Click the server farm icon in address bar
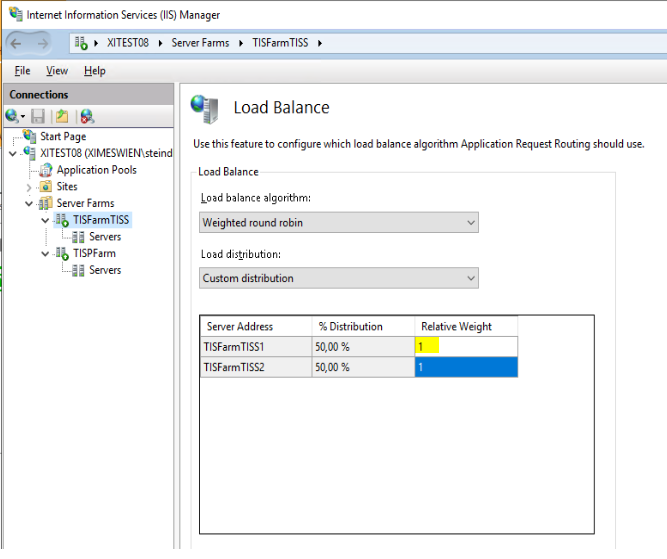 click(81, 43)
